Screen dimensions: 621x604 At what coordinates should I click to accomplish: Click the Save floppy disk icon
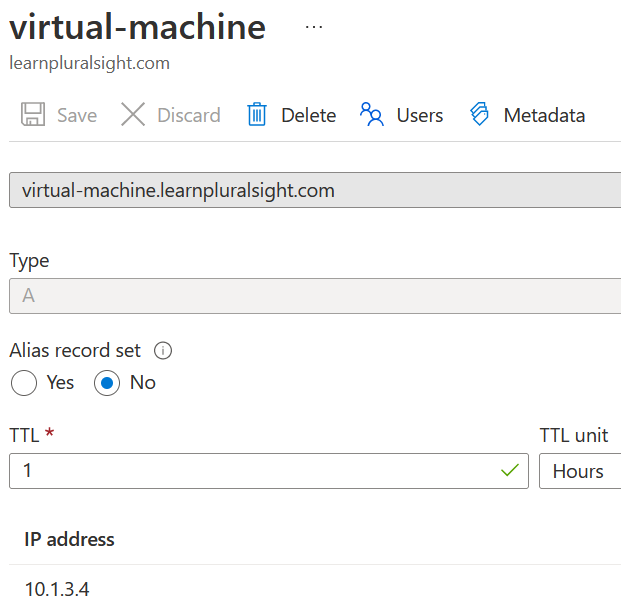(33, 115)
